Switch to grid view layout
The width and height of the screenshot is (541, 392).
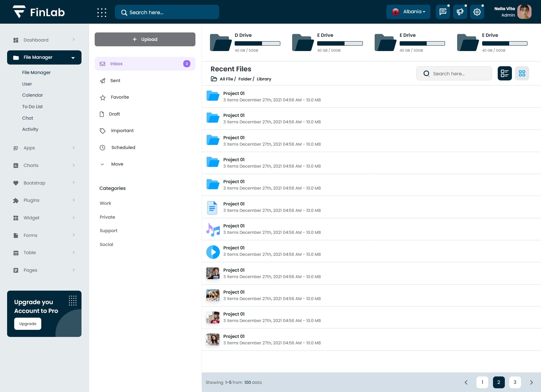click(522, 73)
